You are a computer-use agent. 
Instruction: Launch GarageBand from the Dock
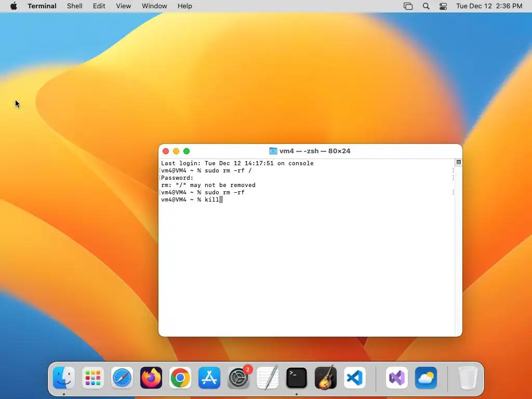tap(326, 378)
